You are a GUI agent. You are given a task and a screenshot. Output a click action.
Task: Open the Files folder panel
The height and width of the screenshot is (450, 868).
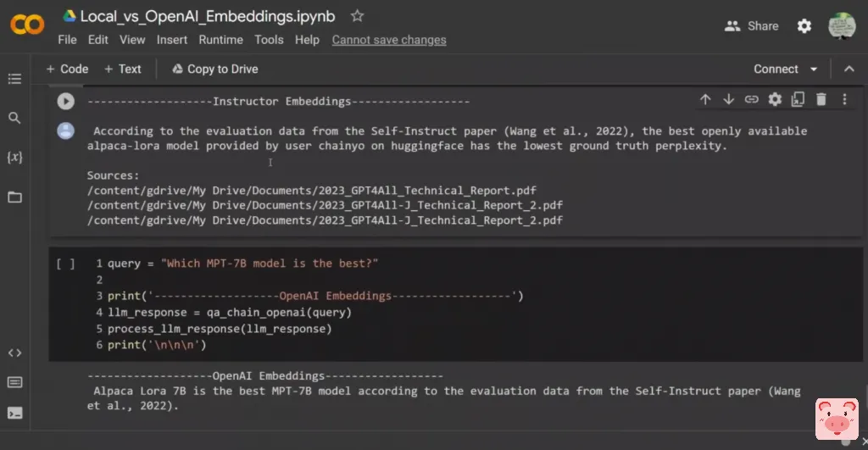pos(14,197)
